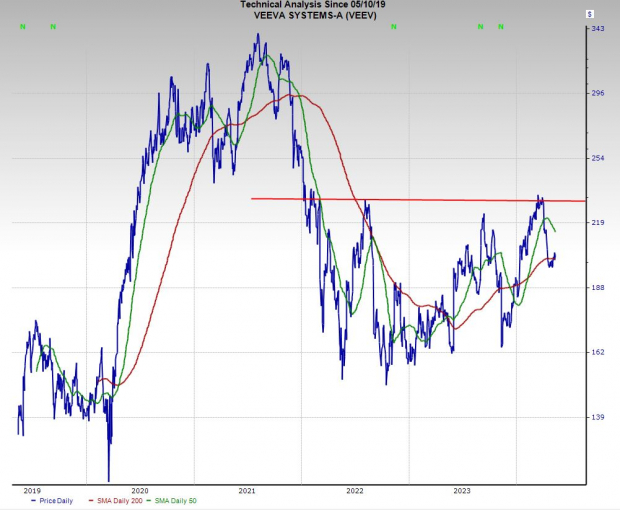This screenshot has width=620, height=510.
Task: Click the middle green N marker
Action: pyautogui.click(x=393, y=27)
